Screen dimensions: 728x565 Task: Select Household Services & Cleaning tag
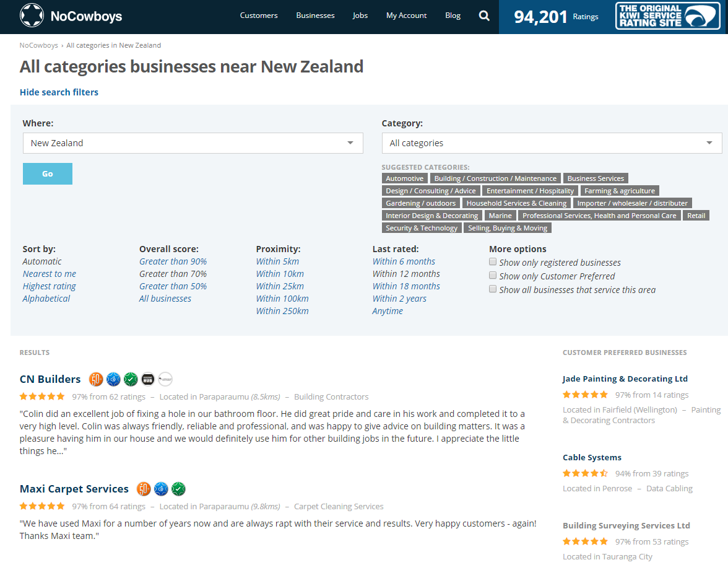pos(516,203)
